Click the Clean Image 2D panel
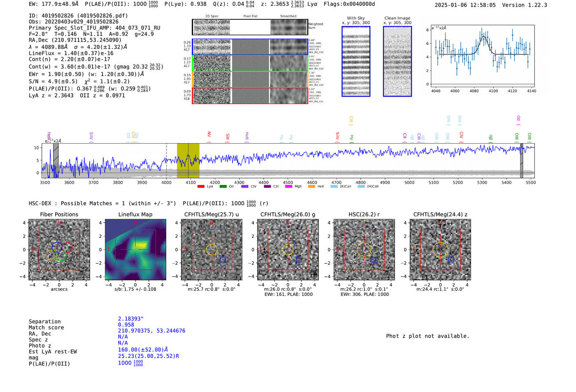The height and width of the screenshot is (392, 576). pyautogui.click(x=397, y=61)
